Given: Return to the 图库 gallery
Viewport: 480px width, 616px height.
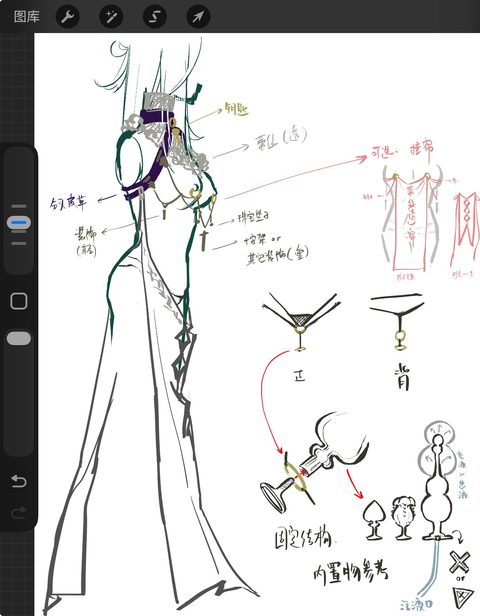Looking at the screenshot, I should [x=27, y=17].
